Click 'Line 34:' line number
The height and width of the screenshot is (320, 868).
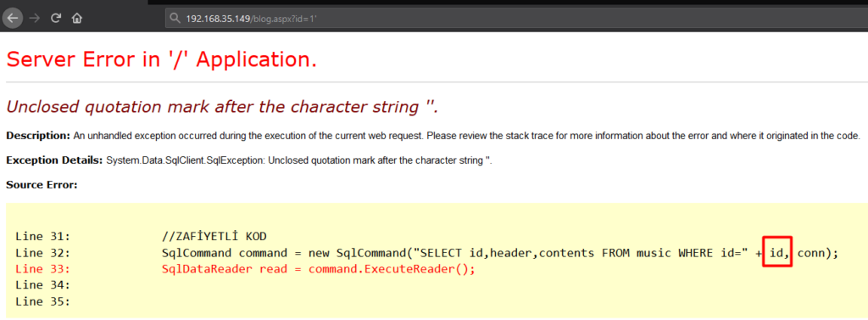point(42,285)
